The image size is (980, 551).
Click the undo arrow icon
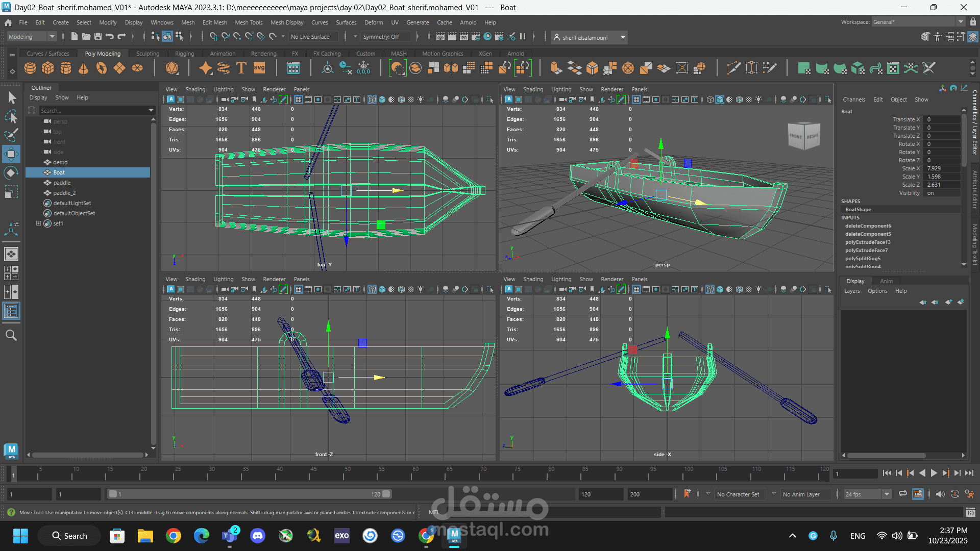tap(110, 37)
